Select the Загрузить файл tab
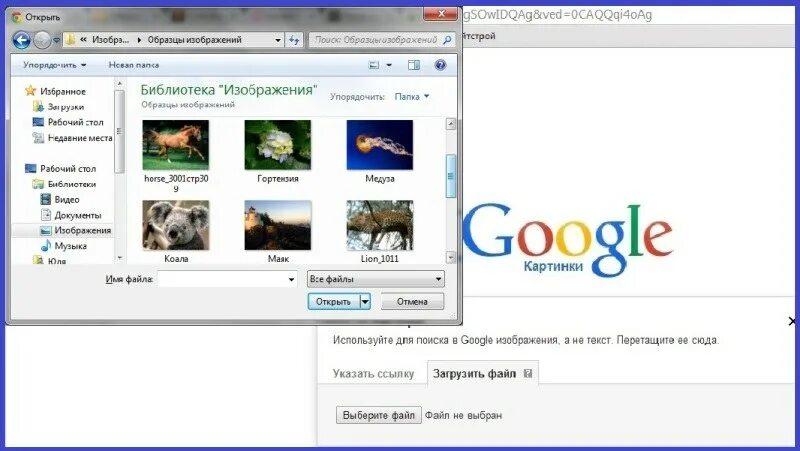 [x=482, y=374]
